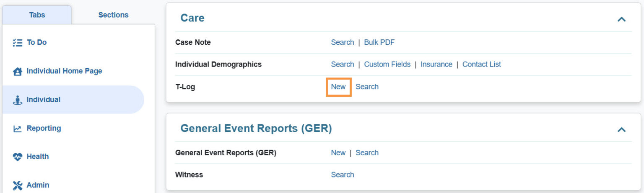Click the Individual Home Page house icon

coord(17,72)
